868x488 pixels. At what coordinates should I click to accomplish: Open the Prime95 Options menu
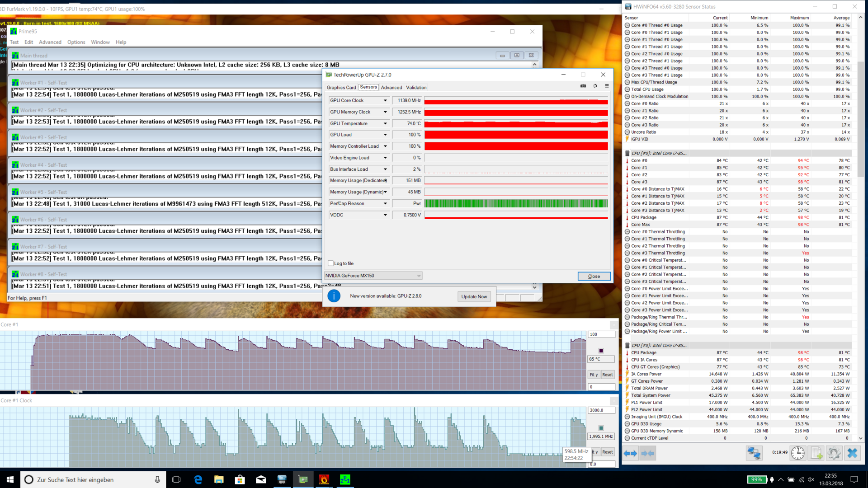pos(76,42)
